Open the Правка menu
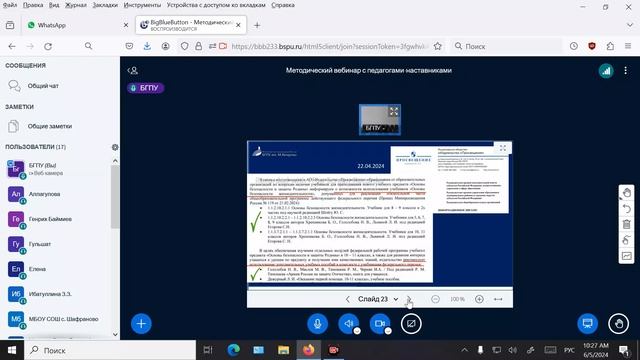The height and width of the screenshot is (360, 640). point(33,5)
